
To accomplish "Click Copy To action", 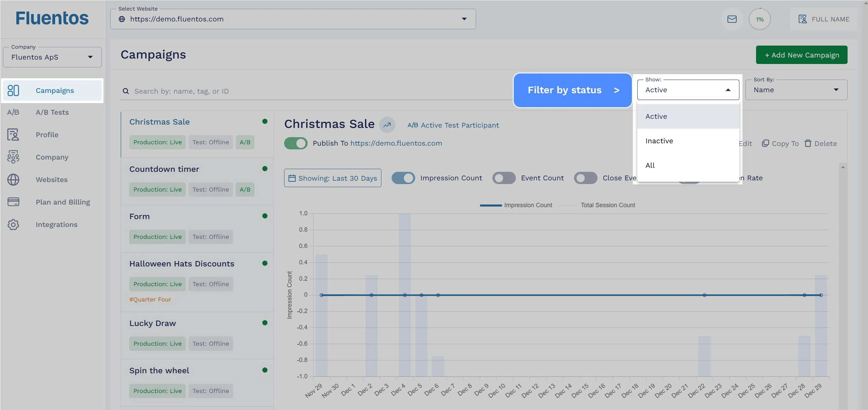I will 780,144.
